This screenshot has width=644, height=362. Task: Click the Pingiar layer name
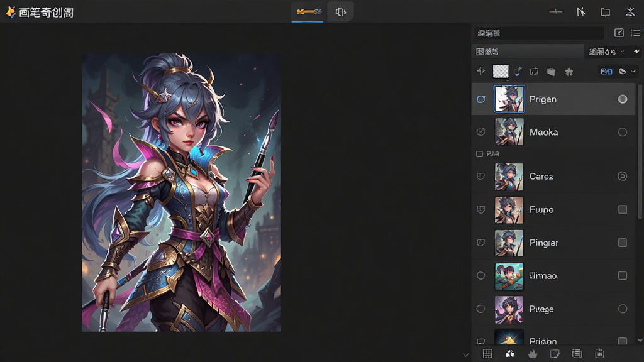(x=544, y=243)
